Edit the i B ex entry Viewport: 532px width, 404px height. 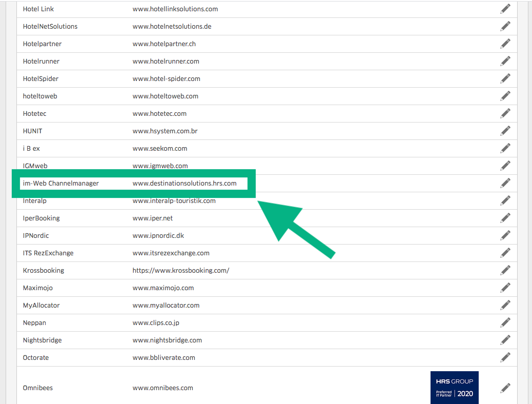(x=505, y=148)
